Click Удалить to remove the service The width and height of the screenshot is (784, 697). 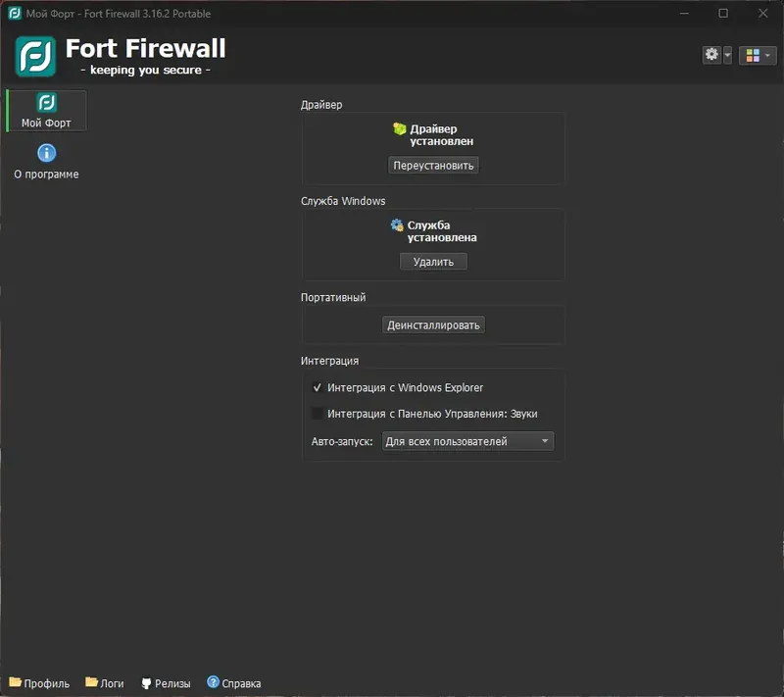pyautogui.click(x=433, y=262)
